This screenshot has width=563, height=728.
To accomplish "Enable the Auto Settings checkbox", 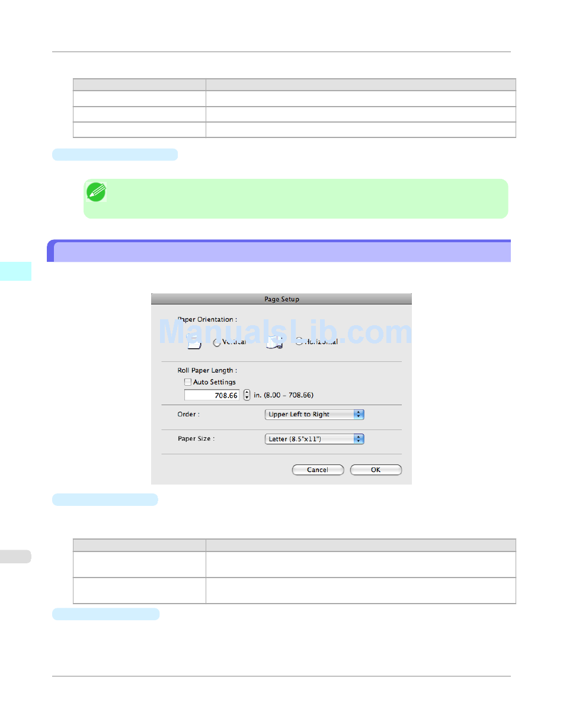I will tap(188, 382).
